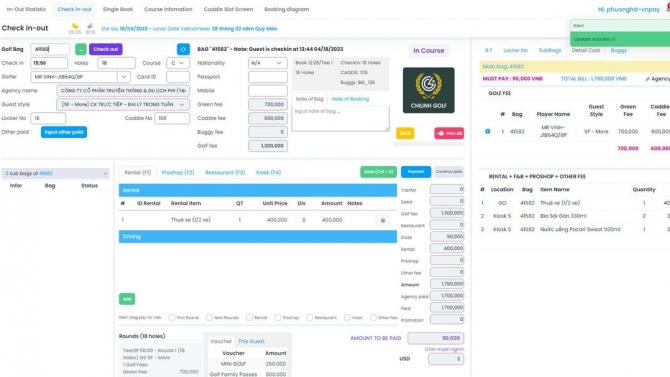Open the Voucher tab

221,341
